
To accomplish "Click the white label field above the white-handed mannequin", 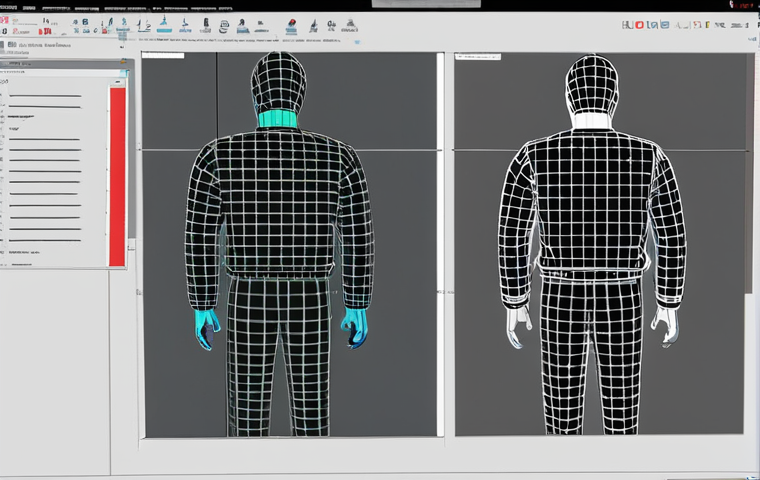I will (x=478, y=57).
